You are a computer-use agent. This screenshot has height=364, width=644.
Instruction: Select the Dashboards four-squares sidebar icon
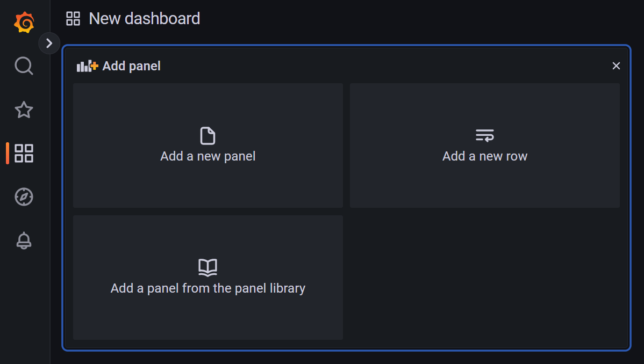24,153
